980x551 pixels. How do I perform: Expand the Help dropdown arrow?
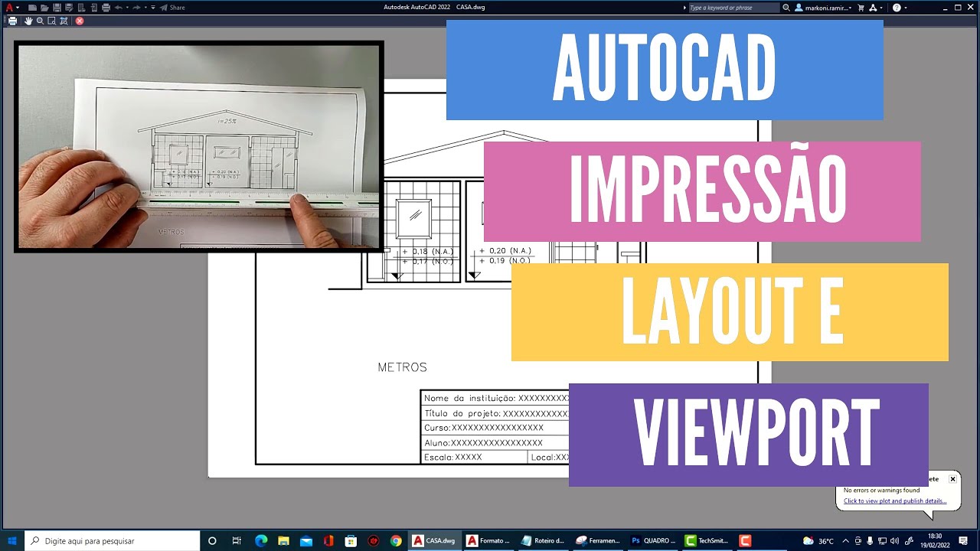click(906, 8)
